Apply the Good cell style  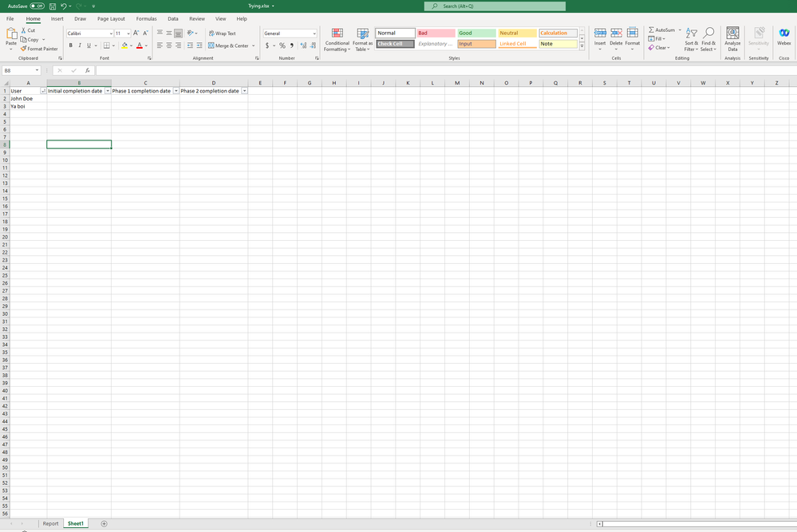[476, 33]
